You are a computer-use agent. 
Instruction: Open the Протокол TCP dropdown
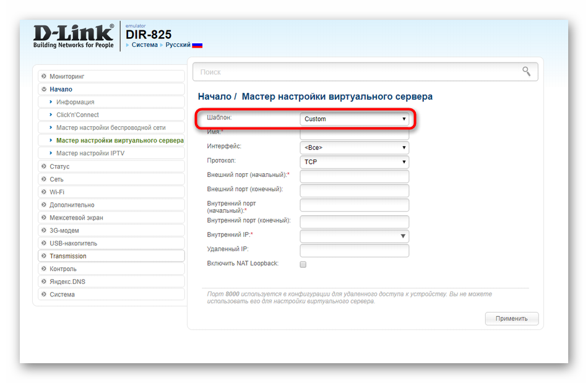pos(354,162)
